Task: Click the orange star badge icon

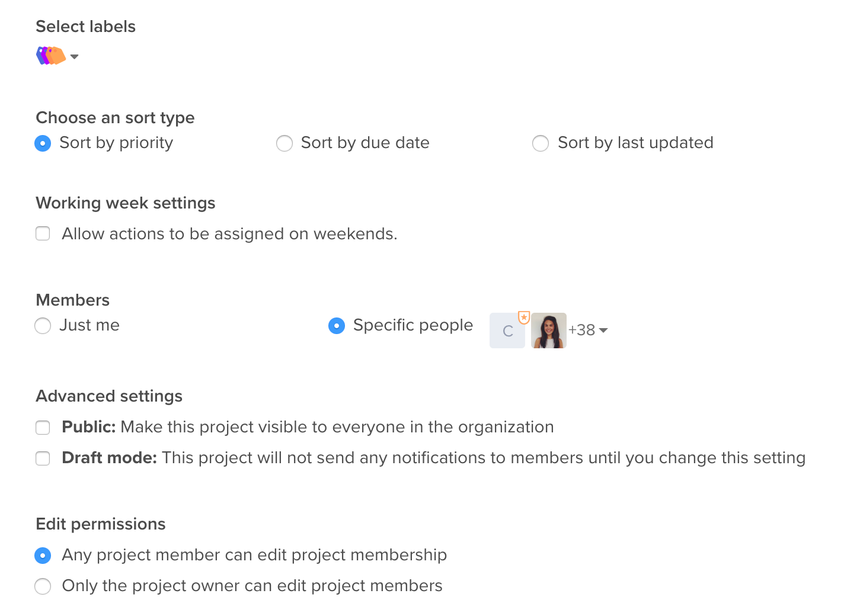Action: pyautogui.click(x=524, y=317)
